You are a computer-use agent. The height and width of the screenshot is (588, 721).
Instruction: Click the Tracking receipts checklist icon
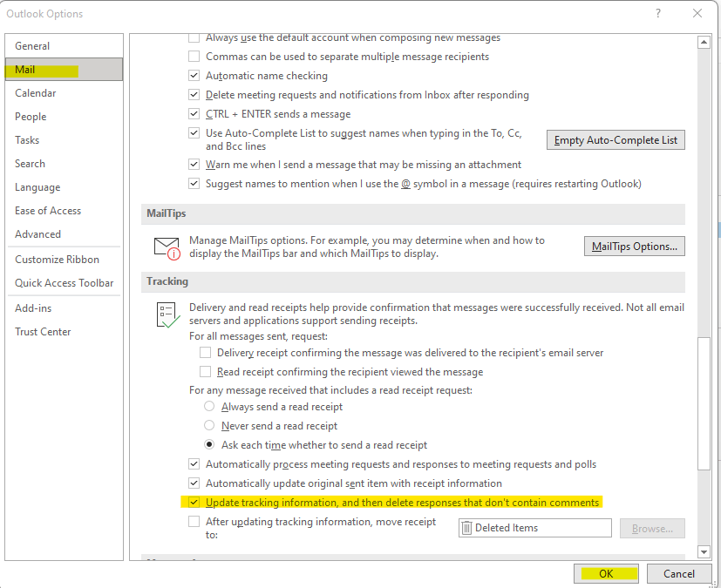(x=167, y=314)
